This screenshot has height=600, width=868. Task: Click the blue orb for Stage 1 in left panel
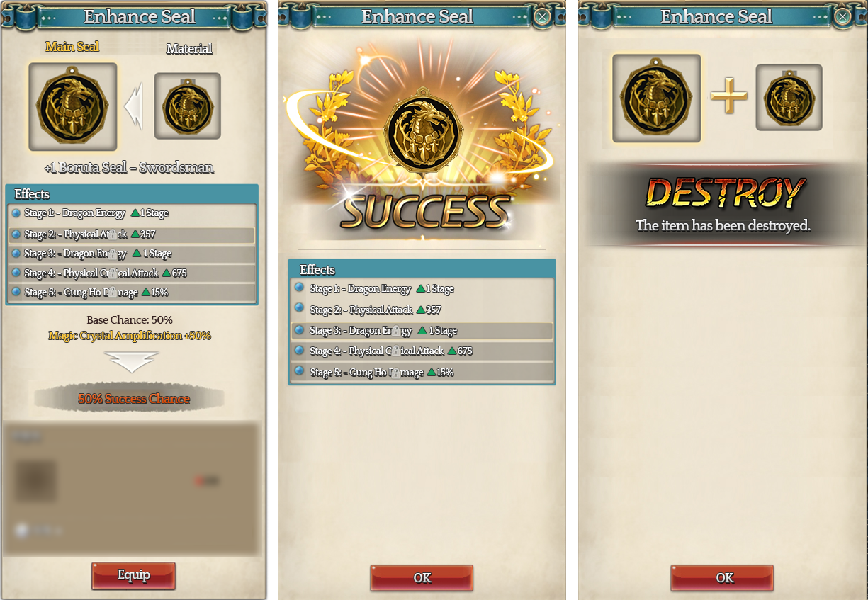click(x=16, y=213)
